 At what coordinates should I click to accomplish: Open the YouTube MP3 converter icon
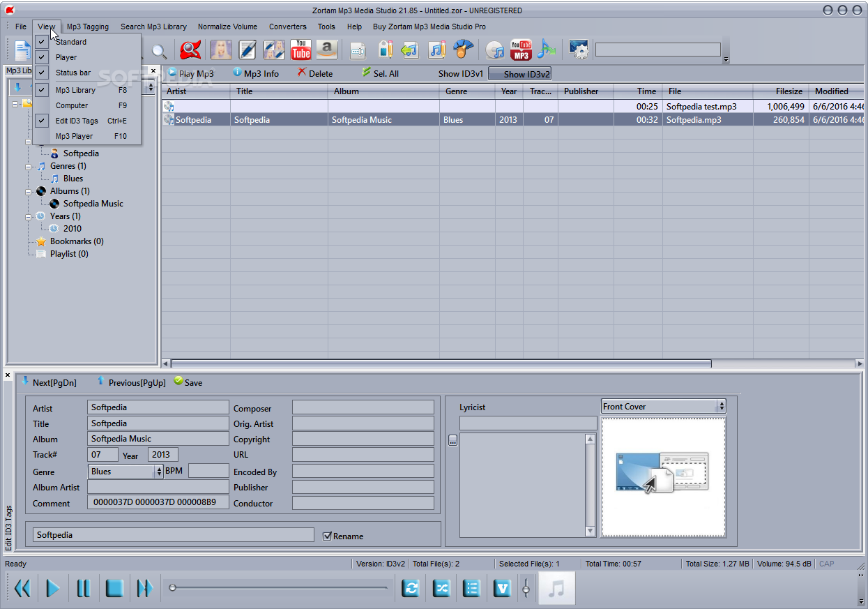click(521, 50)
